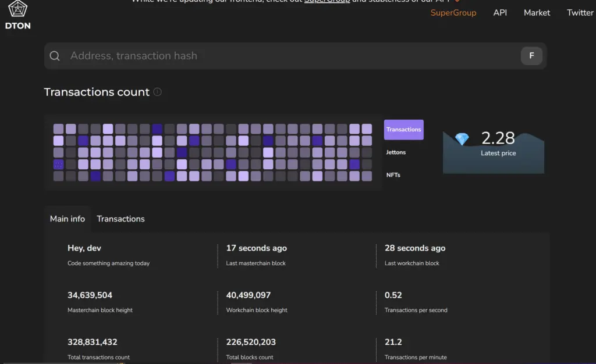
Task: Click the F shortcut key button
Action: 531,56
